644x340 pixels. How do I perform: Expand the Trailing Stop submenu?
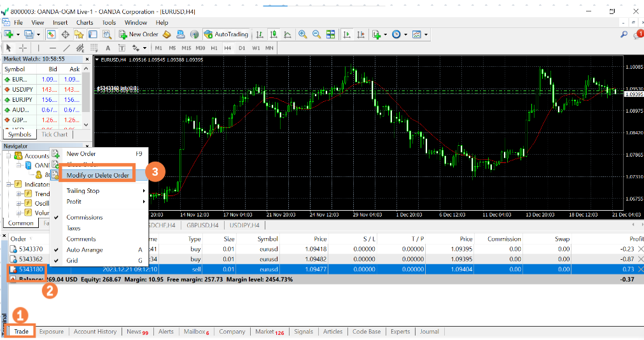pyautogui.click(x=83, y=191)
